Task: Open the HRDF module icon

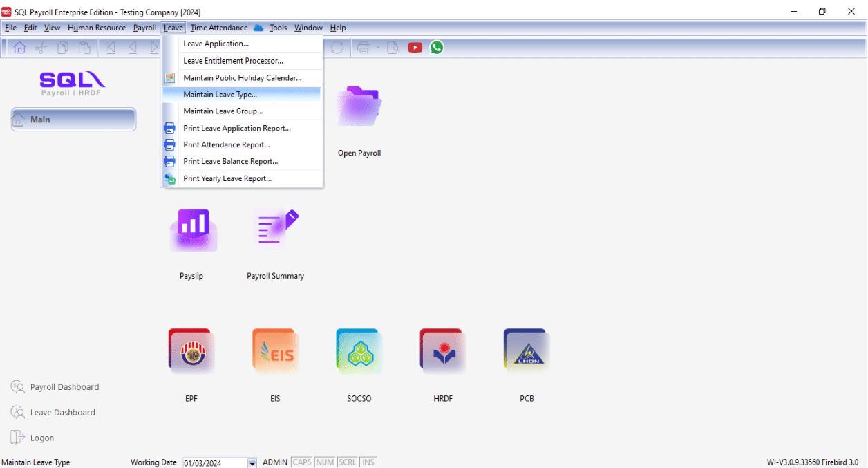Action: (442, 352)
